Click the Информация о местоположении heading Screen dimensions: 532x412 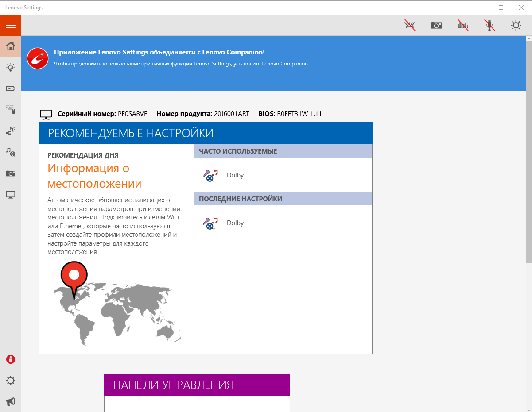95,176
